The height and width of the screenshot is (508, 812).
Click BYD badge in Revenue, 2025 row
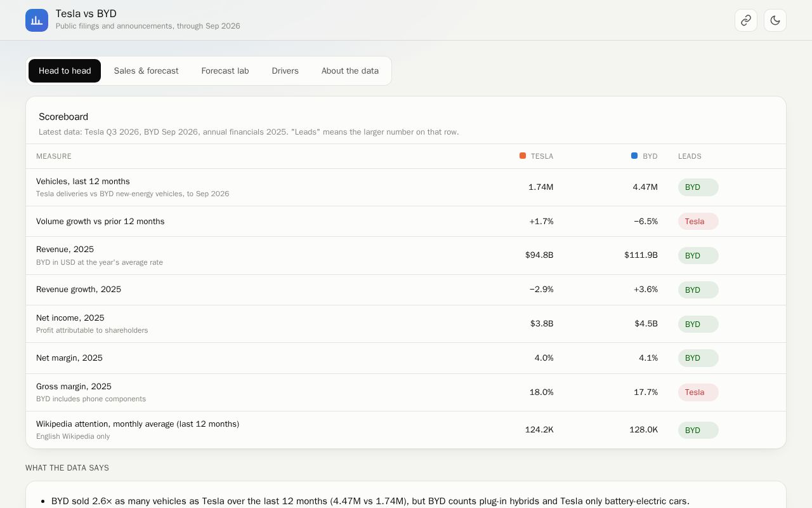tap(698, 256)
